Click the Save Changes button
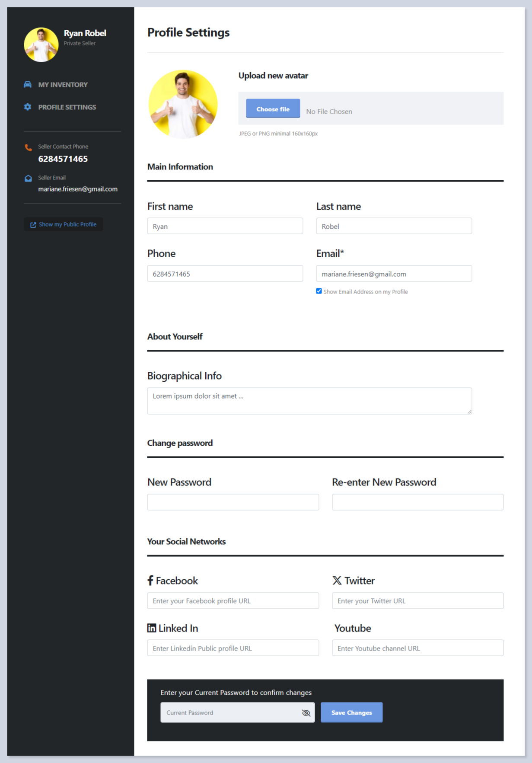This screenshot has height=763, width=532. (x=351, y=712)
